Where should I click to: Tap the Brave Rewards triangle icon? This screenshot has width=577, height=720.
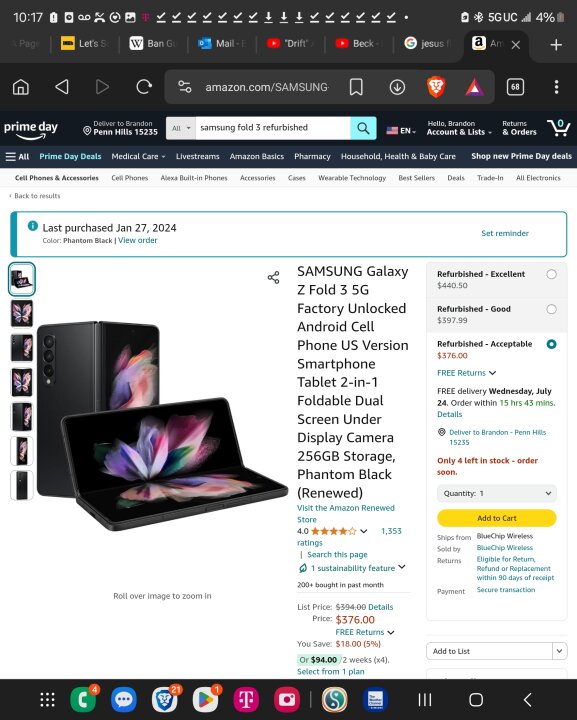474,87
